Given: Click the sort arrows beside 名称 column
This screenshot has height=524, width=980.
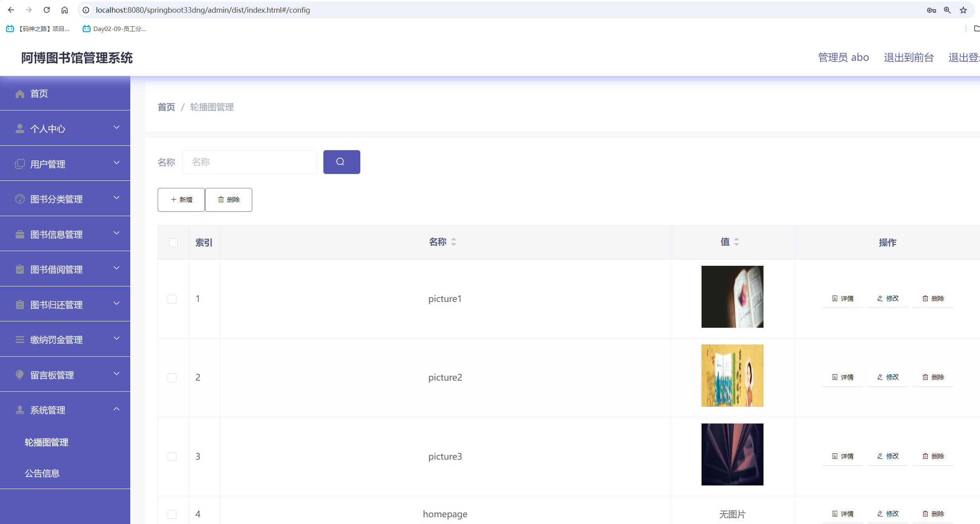Looking at the screenshot, I should 454,242.
